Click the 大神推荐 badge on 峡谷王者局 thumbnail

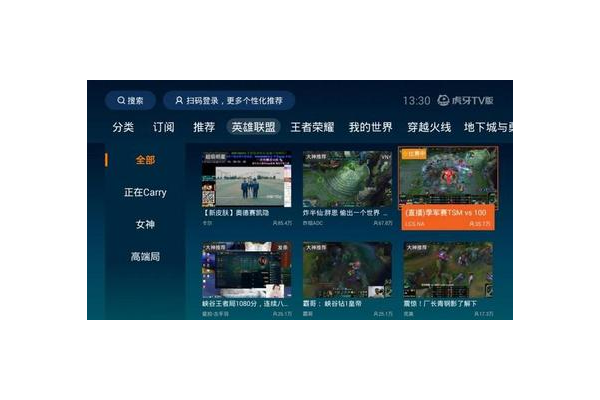tap(215, 248)
